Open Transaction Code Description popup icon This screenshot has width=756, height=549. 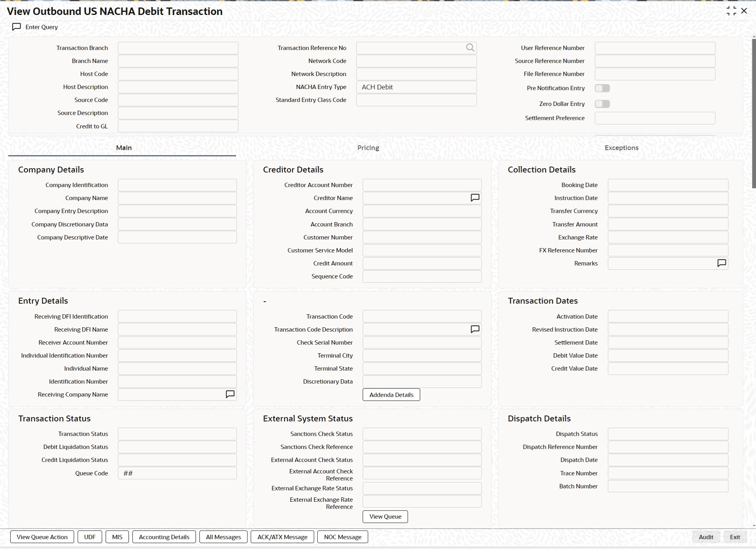click(x=475, y=329)
